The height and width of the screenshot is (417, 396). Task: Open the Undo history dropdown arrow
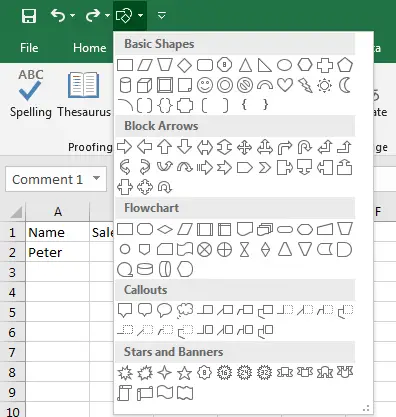73,15
